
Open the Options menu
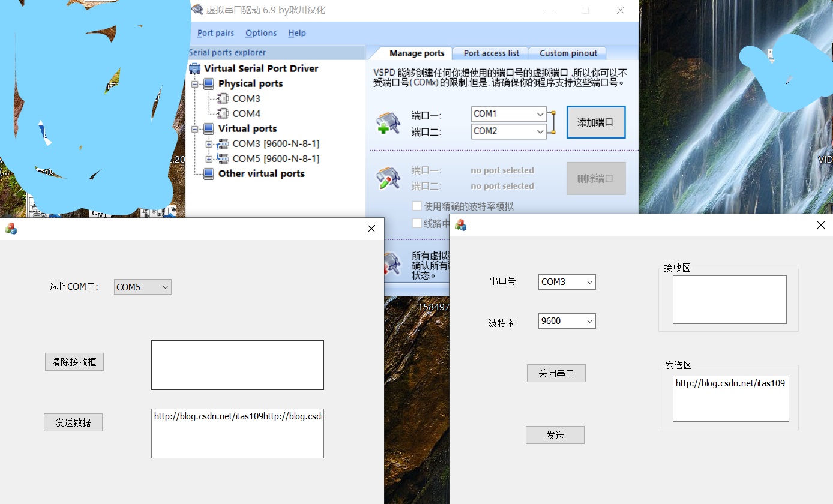pyautogui.click(x=260, y=33)
